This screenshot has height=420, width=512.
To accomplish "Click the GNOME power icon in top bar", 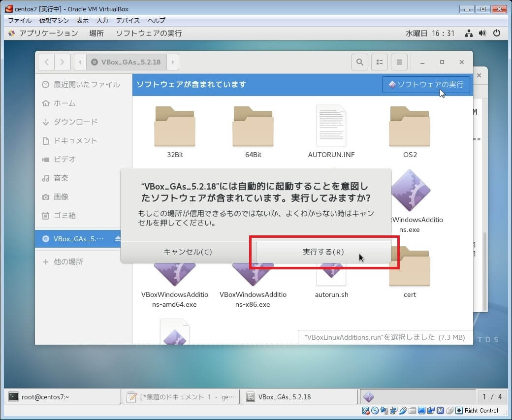I will pos(497,33).
